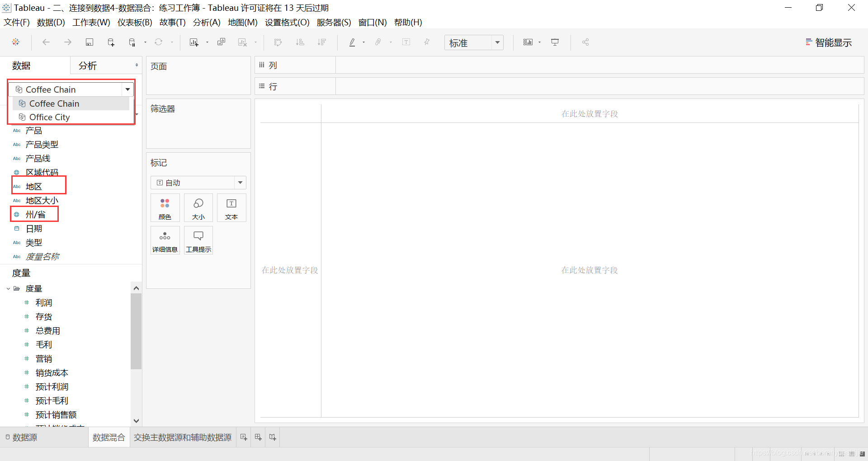868x461 pixels.
Task: Click new story tab icon at bottom
Action: (273, 437)
